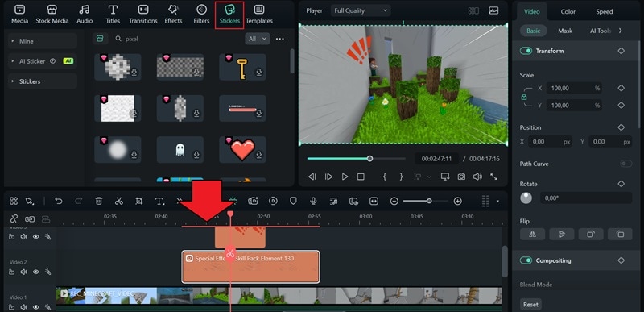Viewport: 644px width, 312px height.
Task: Select the Stickers tab
Action: click(x=229, y=15)
